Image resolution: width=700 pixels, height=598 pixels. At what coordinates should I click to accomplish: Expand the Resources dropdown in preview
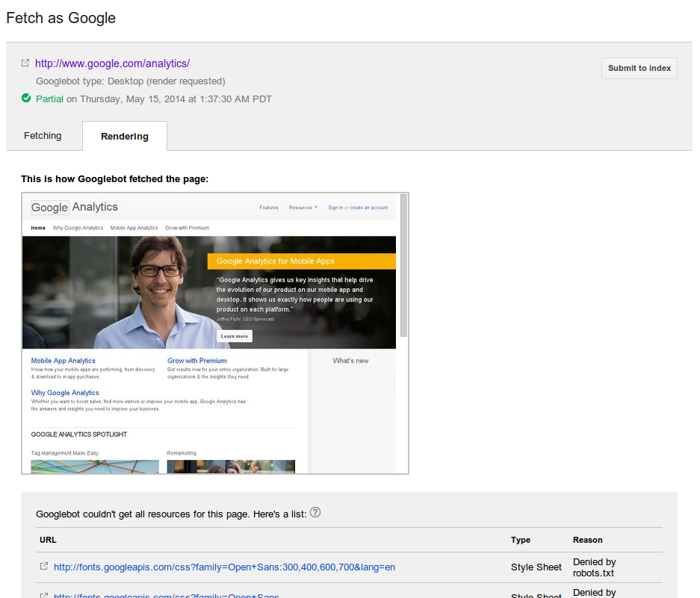coord(303,208)
